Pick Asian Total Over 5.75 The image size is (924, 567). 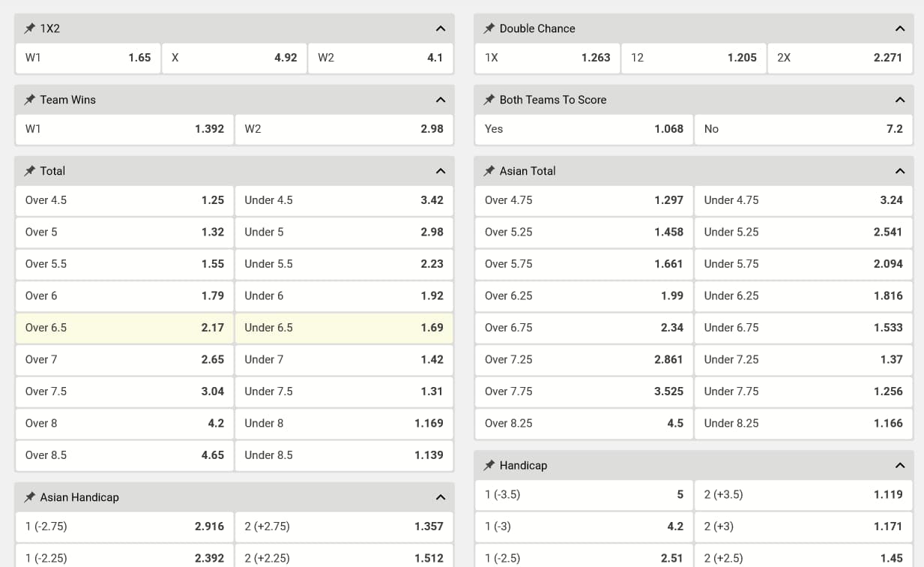584,264
